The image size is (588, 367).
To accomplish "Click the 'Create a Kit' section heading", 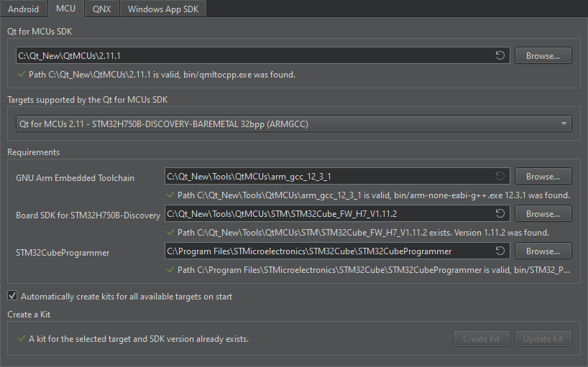I will tap(29, 314).
